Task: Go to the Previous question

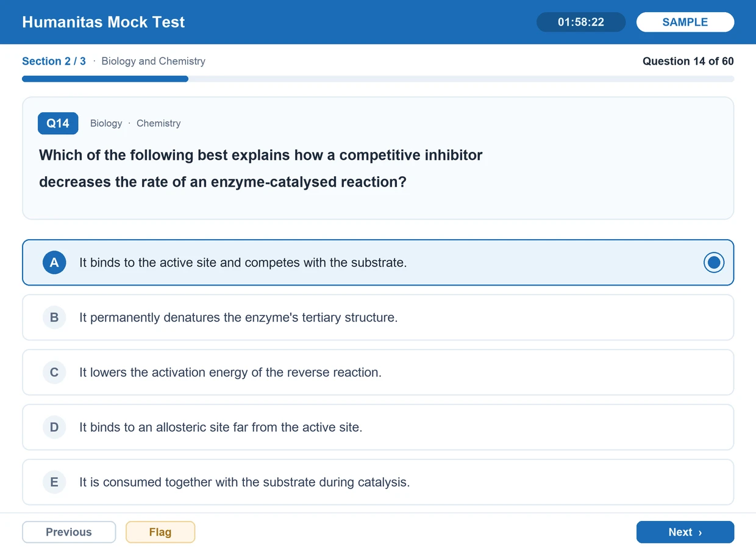Action: pos(69,532)
